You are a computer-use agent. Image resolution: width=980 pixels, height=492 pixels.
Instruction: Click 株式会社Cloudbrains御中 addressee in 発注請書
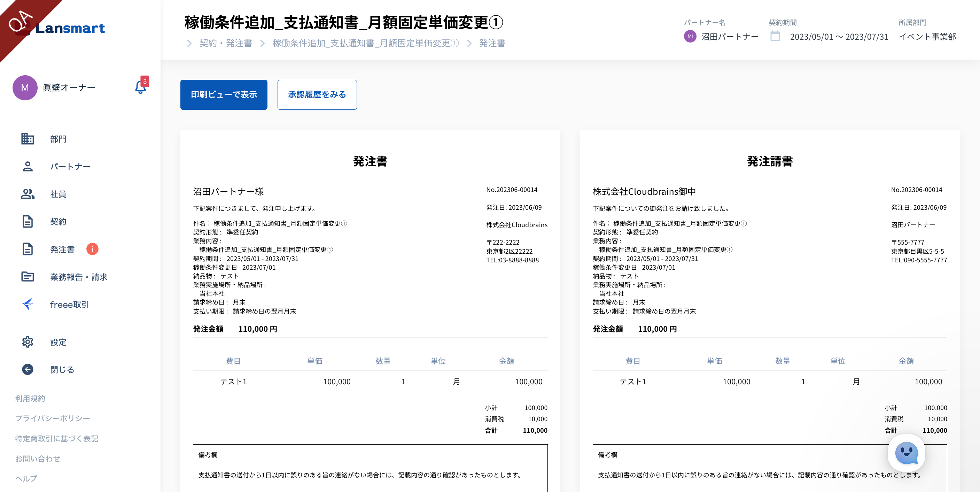(644, 191)
